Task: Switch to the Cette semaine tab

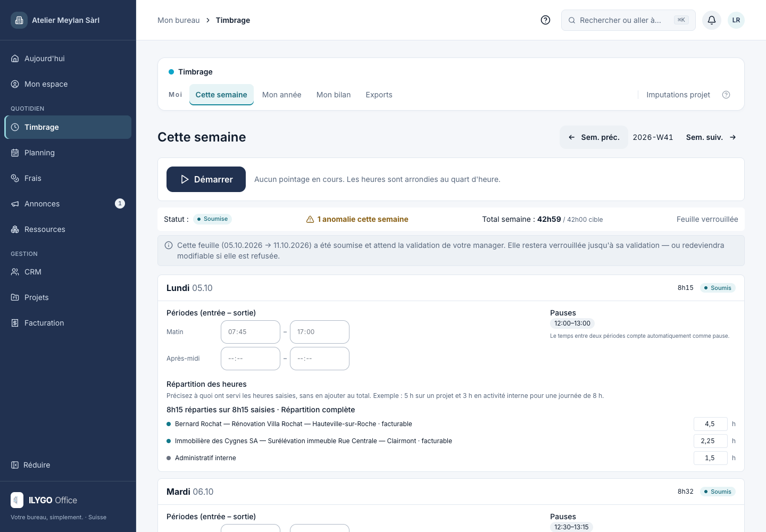Action: click(221, 95)
